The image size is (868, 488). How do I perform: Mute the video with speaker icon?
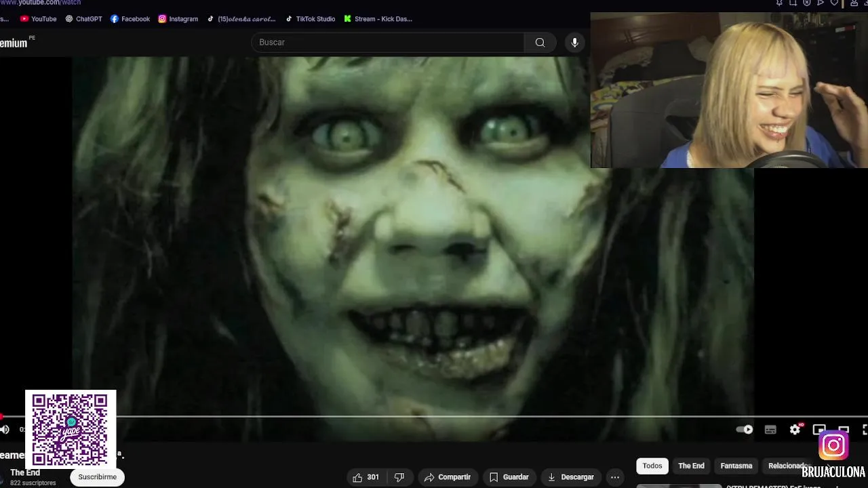5,430
